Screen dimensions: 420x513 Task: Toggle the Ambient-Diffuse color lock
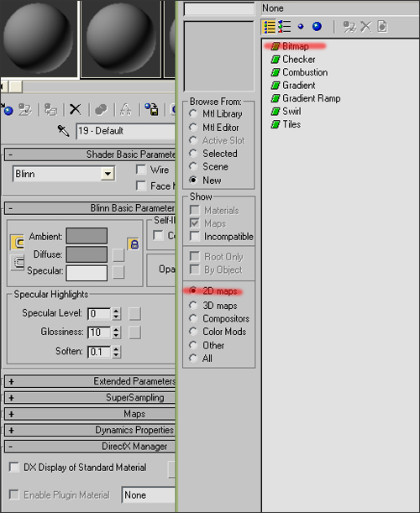click(134, 244)
